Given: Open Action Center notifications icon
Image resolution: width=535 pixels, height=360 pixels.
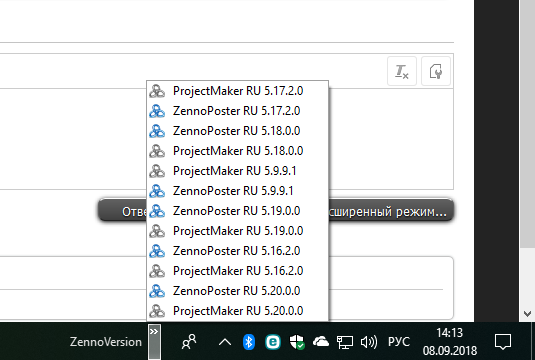Looking at the screenshot, I should point(503,342).
